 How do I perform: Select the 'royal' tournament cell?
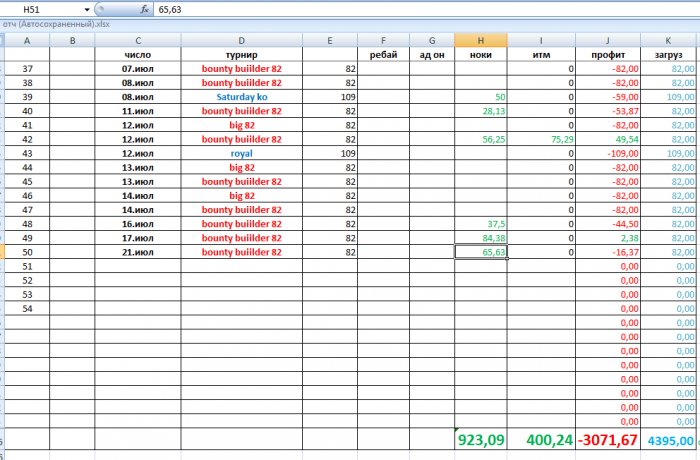(x=242, y=153)
